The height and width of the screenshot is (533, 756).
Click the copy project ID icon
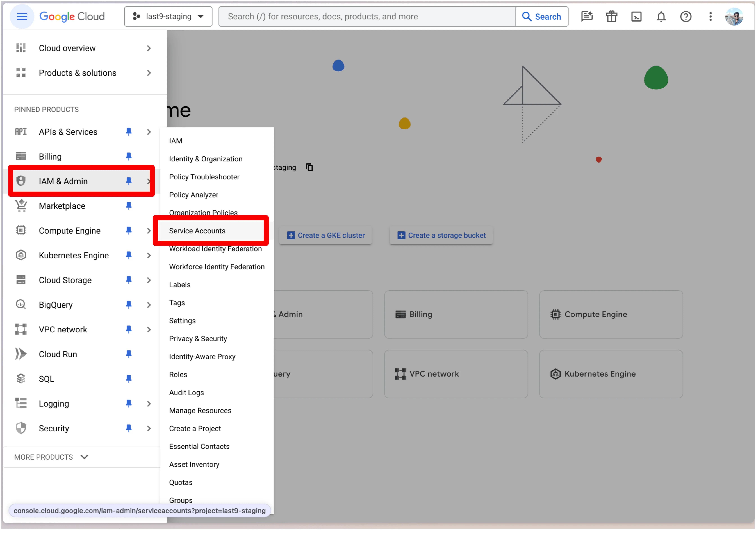pos(309,168)
